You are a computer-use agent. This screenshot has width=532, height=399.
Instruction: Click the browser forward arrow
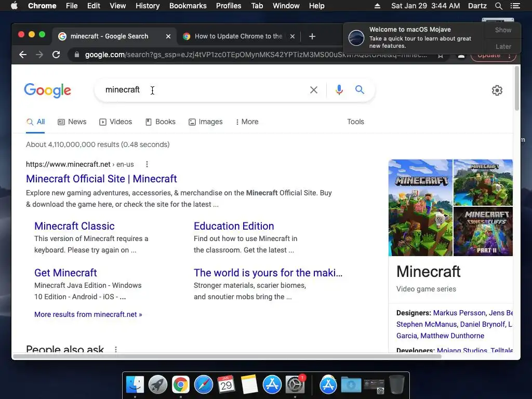(x=39, y=54)
